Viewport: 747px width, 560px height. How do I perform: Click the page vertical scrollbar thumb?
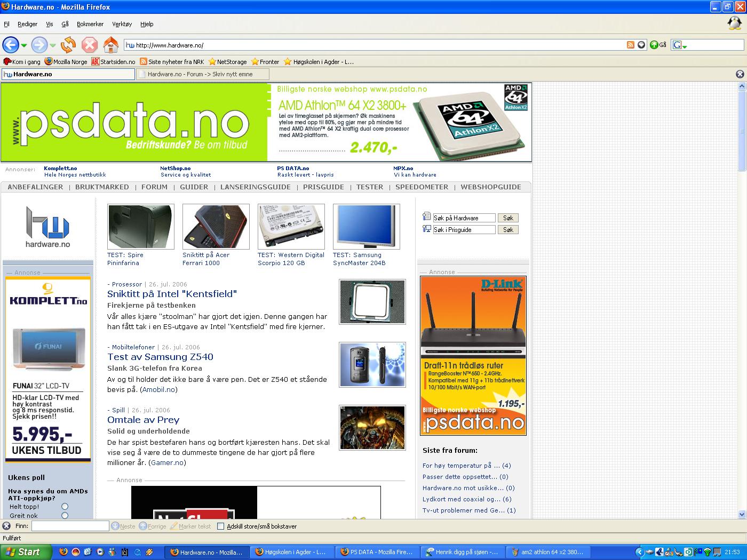pos(742,131)
